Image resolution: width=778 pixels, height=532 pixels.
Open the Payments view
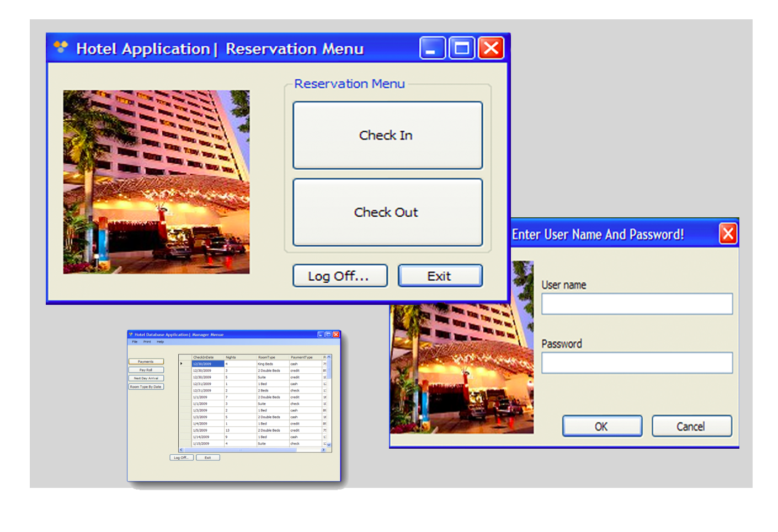(146, 361)
